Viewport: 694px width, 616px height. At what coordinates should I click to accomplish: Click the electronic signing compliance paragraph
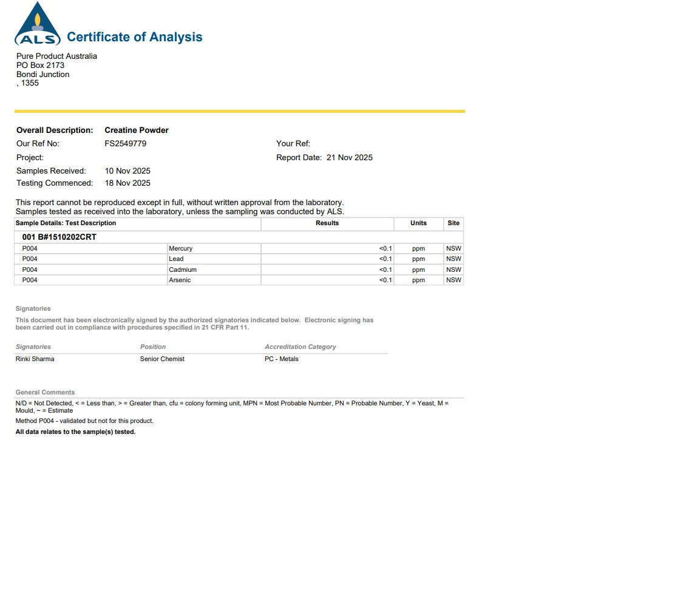pyautogui.click(x=194, y=324)
